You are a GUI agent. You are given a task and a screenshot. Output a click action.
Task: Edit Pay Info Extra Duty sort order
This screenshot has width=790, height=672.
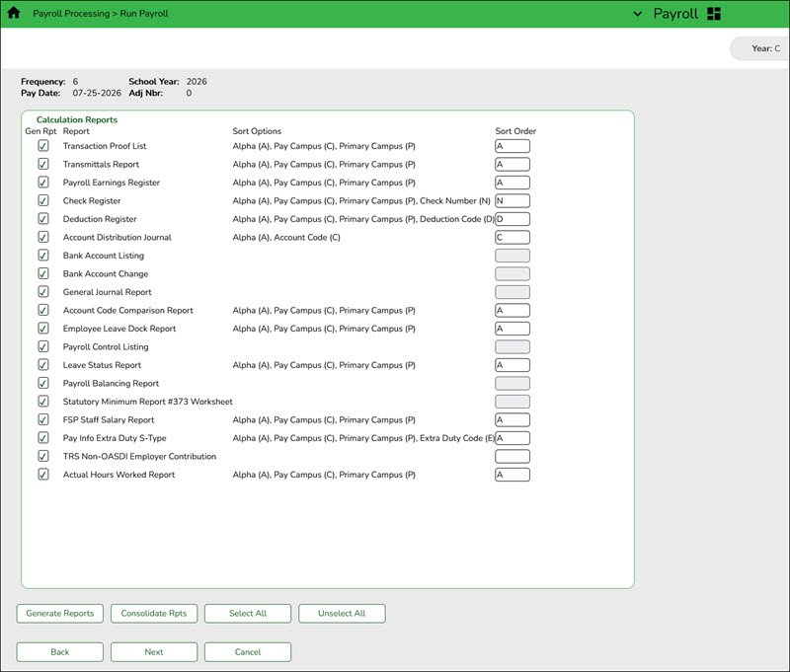pyautogui.click(x=513, y=438)
